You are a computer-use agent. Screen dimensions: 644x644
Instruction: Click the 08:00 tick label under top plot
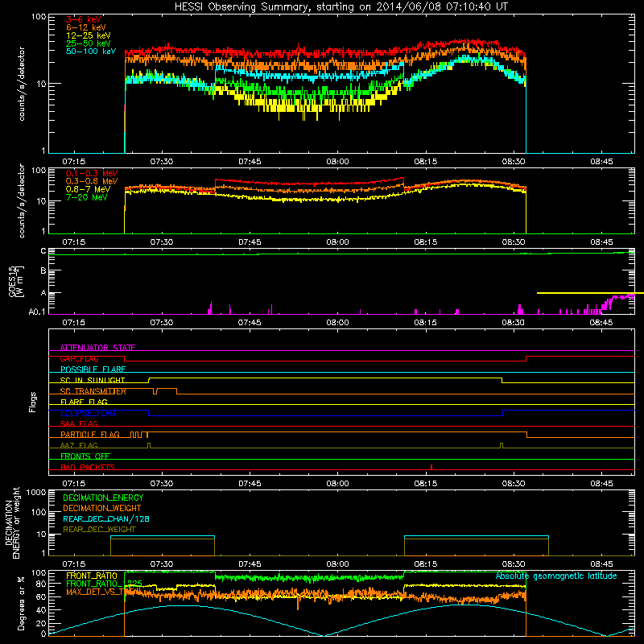coord(337,162)
